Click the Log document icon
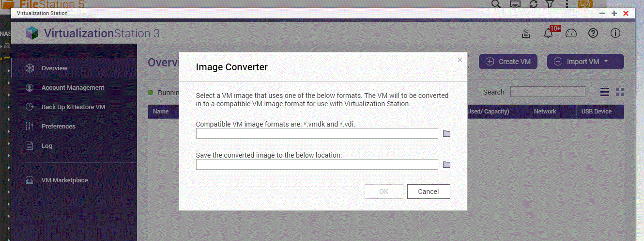 (x=30, y=146)
